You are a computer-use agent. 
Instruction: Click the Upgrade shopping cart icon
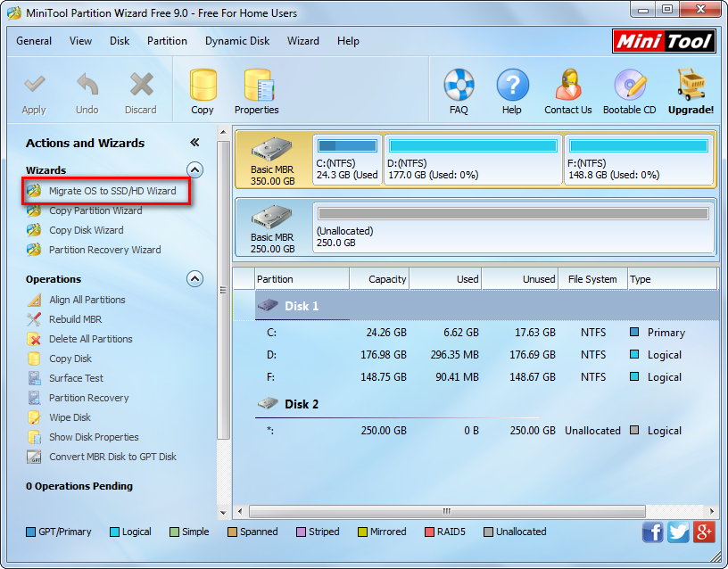pos(691,85)
